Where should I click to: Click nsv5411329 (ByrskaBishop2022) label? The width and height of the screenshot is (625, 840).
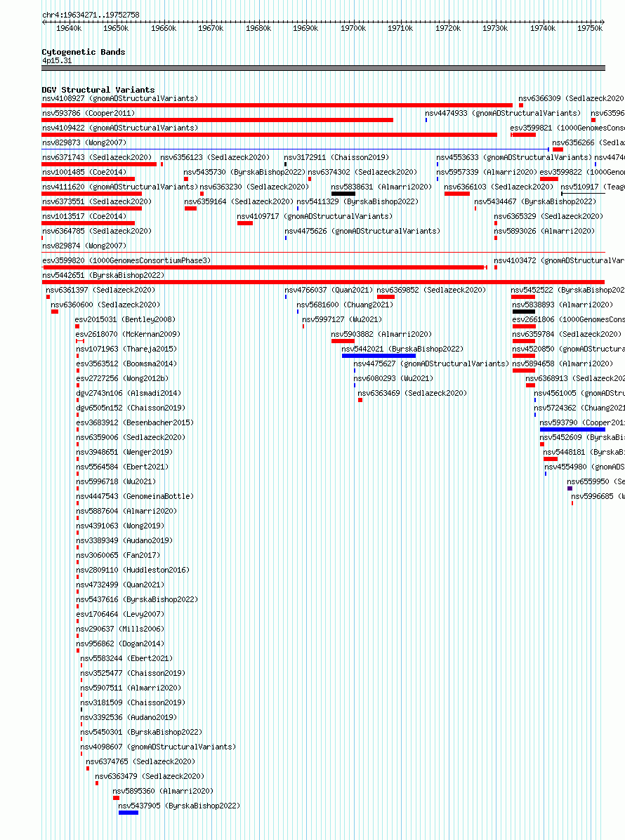pos(357,202)
